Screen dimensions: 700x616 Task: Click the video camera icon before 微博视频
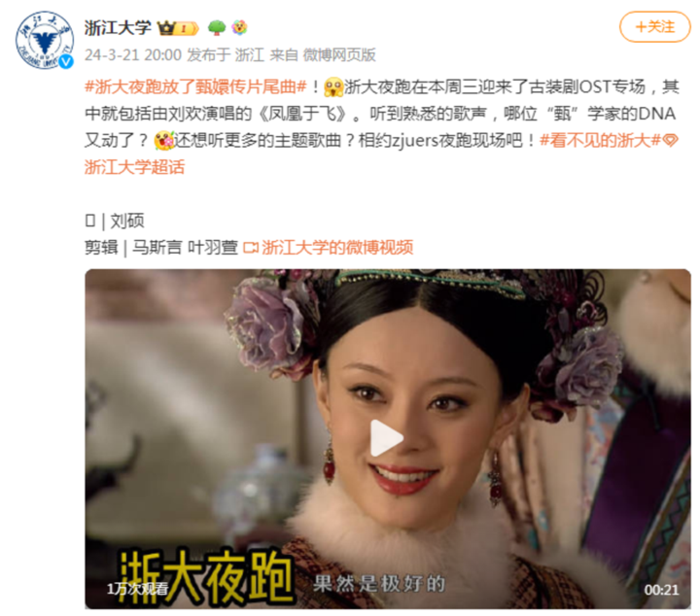tap(251, 247)
